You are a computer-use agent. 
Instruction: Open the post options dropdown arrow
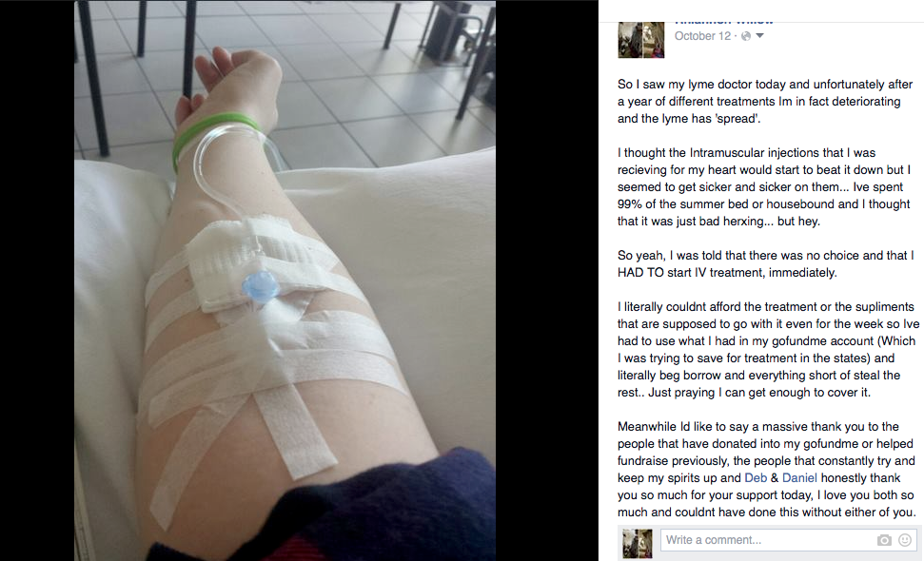click(x=760, y=36)
